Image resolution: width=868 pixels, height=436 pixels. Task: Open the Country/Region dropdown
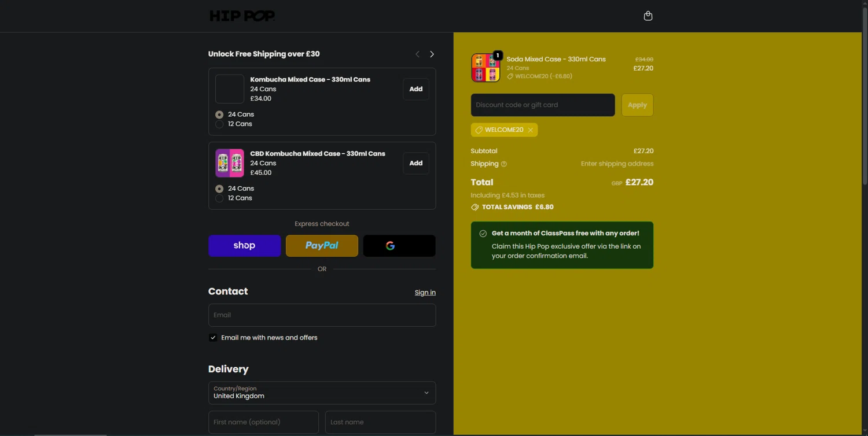coord(322,393)
